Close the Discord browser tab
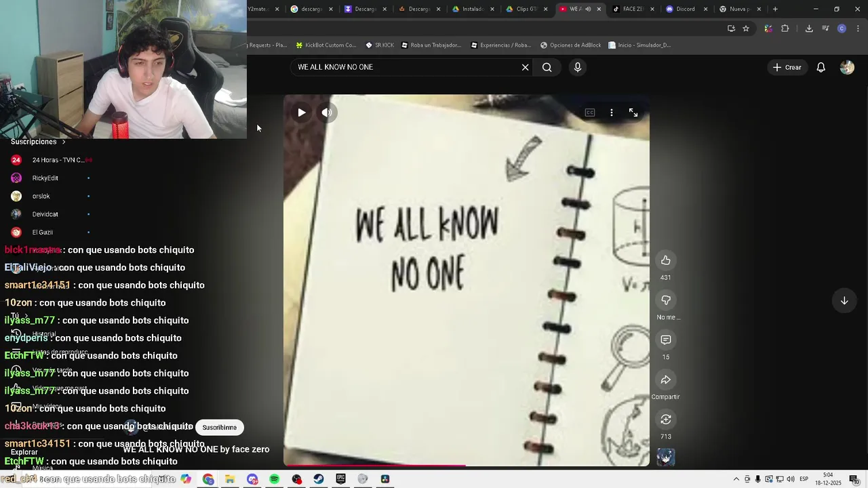868x488 pixels. point(706,9)
